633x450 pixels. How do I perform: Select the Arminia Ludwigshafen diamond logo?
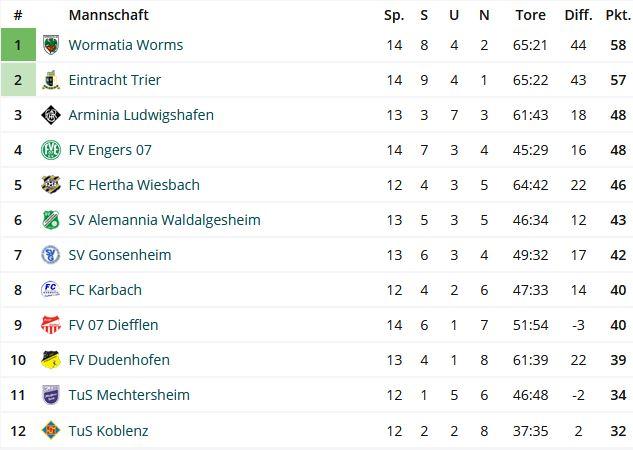[51, 115]
